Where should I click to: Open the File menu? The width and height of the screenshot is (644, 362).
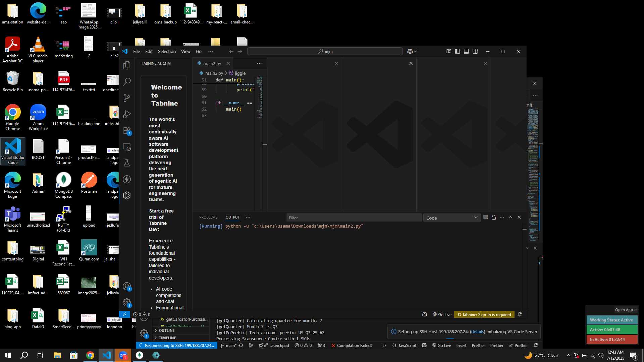pos(137,51)
